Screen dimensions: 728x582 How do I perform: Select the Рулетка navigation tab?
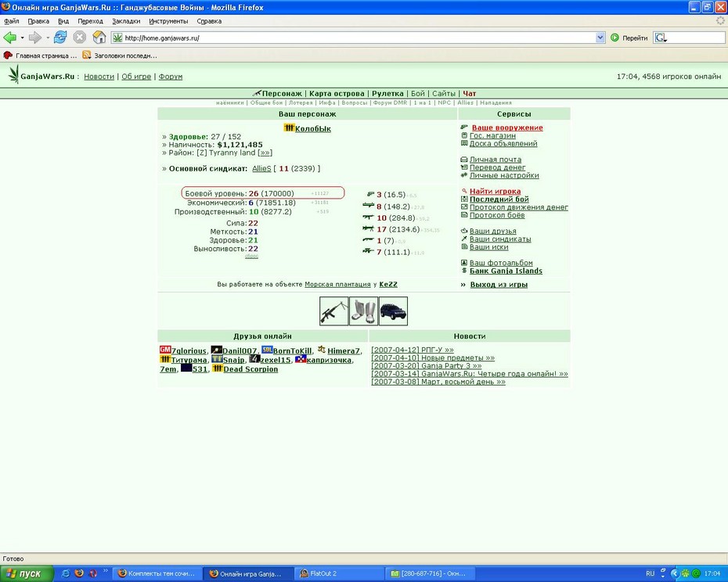387,94
